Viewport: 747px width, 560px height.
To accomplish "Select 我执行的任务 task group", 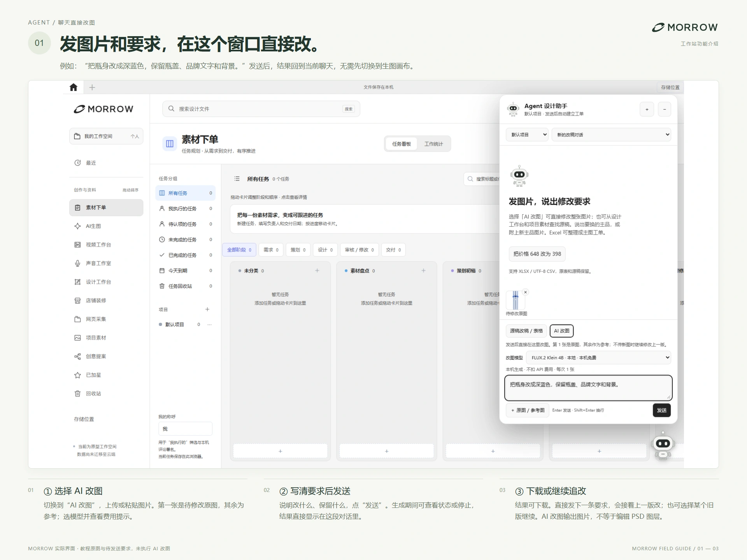I will point(186,209).
